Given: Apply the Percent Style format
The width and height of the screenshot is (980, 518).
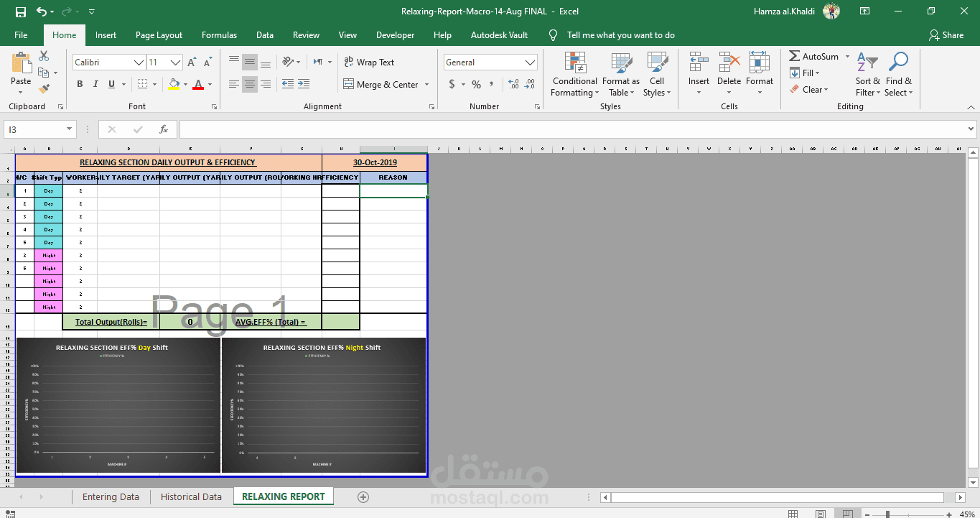Looking at the screenshot, I should [476, 84].
